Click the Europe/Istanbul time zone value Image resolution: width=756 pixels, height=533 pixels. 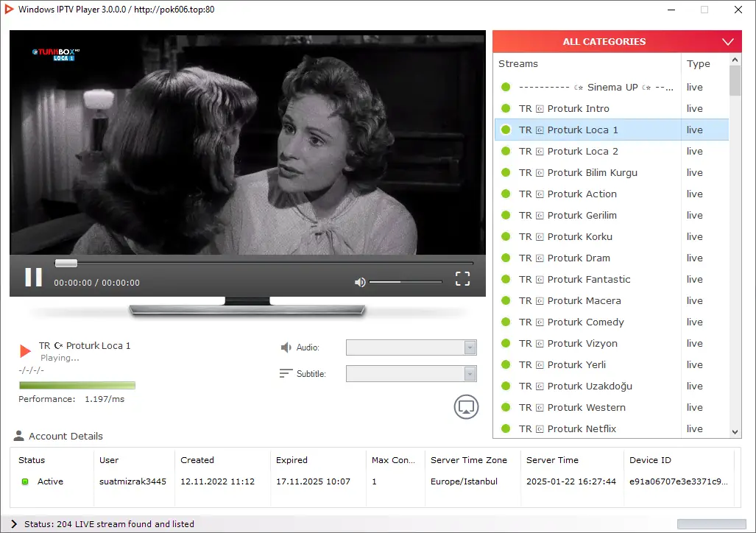[464, 481]
